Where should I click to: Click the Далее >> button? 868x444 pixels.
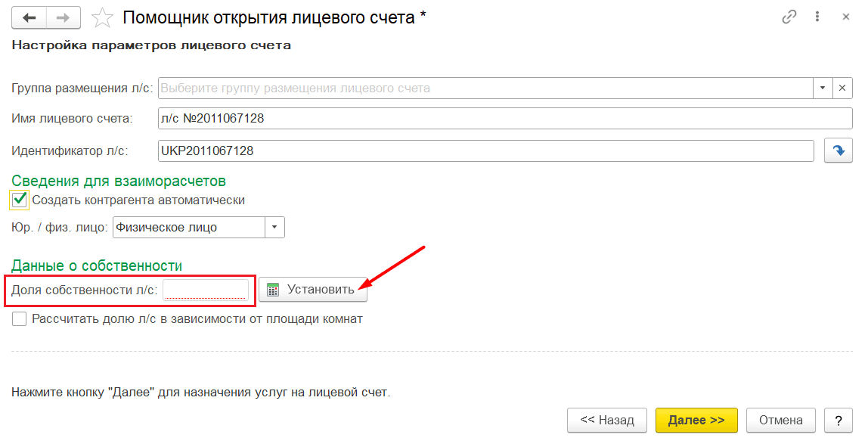pyautogui.click(x=696, y=421)
